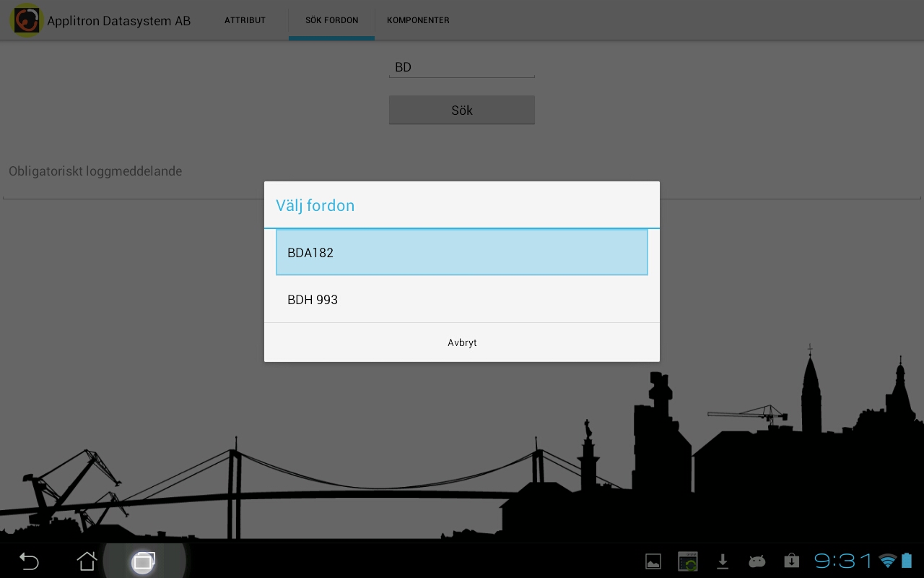
Task: Tap the battery status icon
Action: click(906, 561)
